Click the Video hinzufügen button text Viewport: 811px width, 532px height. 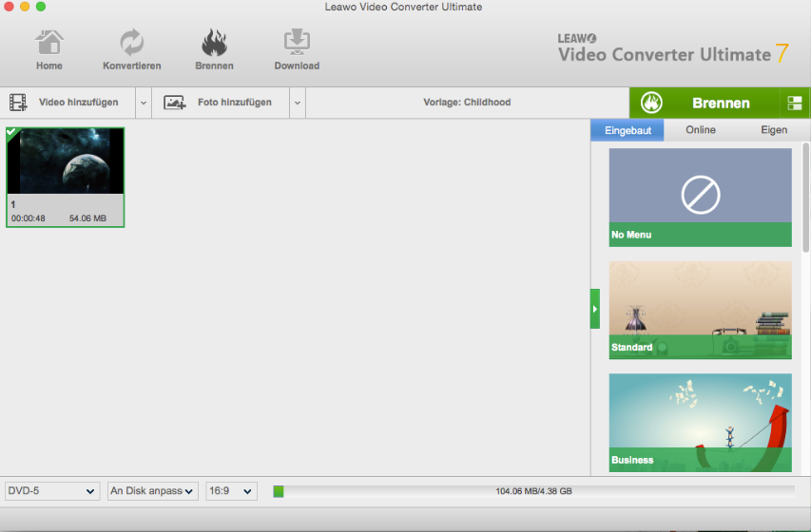coord(79,103)
